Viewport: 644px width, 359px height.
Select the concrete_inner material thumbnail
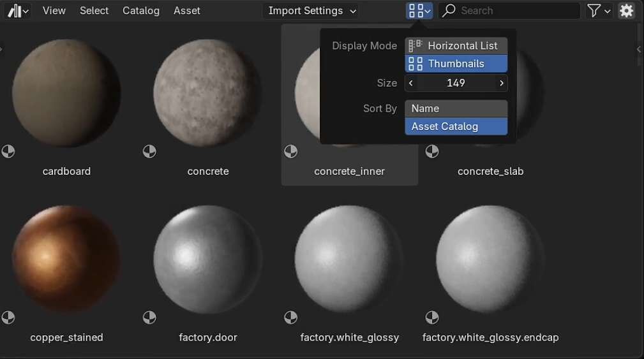tap(307, 94)
